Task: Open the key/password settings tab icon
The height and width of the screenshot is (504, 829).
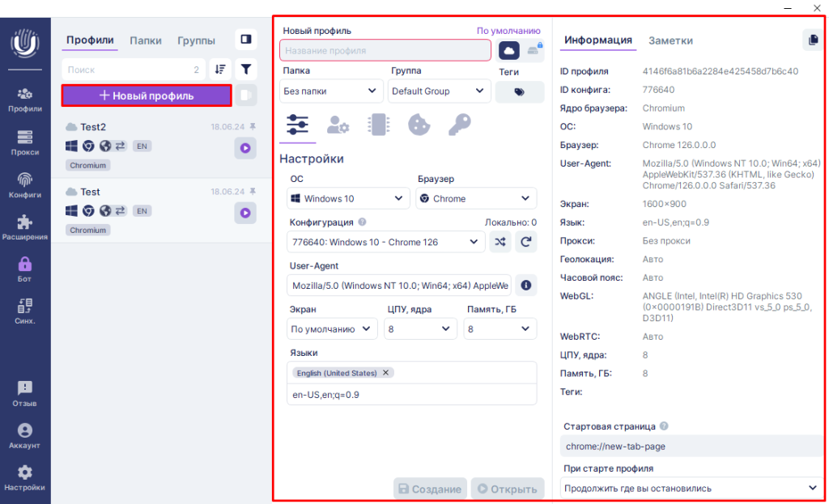Action: point(459,124)
